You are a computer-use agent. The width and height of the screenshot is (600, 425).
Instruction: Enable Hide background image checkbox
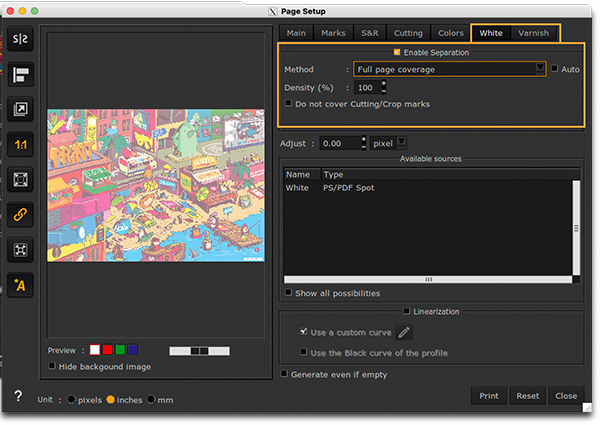(x=53, y=367)
